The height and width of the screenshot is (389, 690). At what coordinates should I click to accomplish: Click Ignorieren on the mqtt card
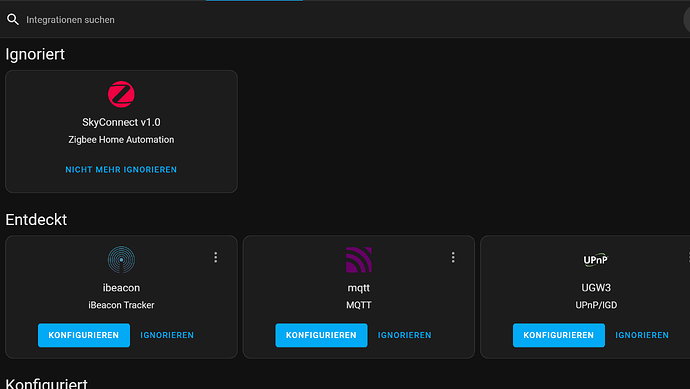404,335
